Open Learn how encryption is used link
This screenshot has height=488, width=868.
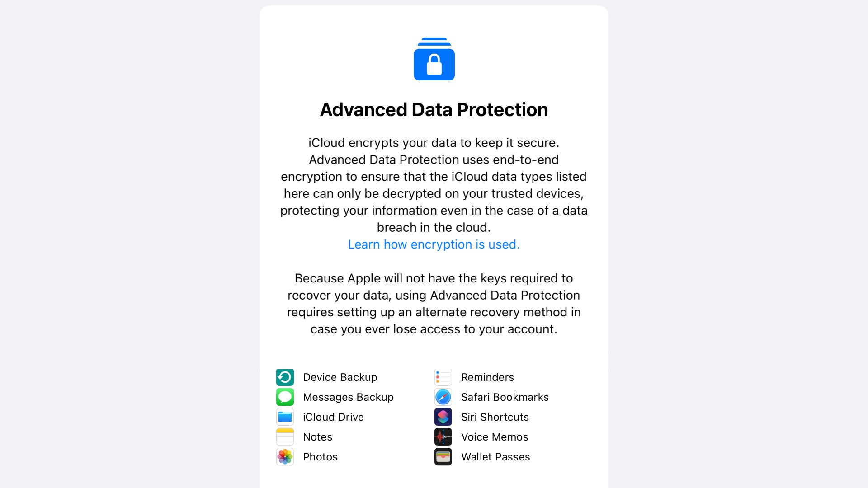click(x=434, y=244)
